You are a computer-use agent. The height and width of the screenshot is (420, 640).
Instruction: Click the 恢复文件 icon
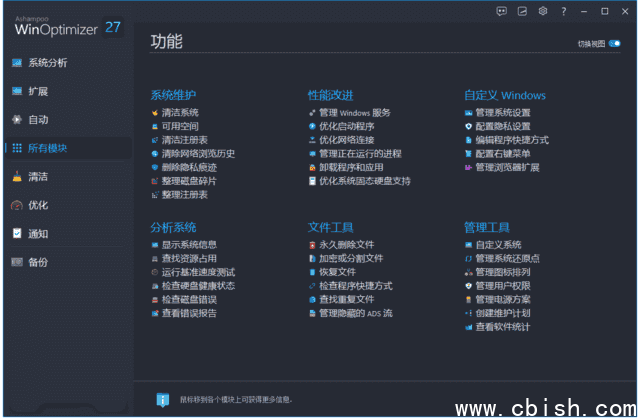(312, 272)
